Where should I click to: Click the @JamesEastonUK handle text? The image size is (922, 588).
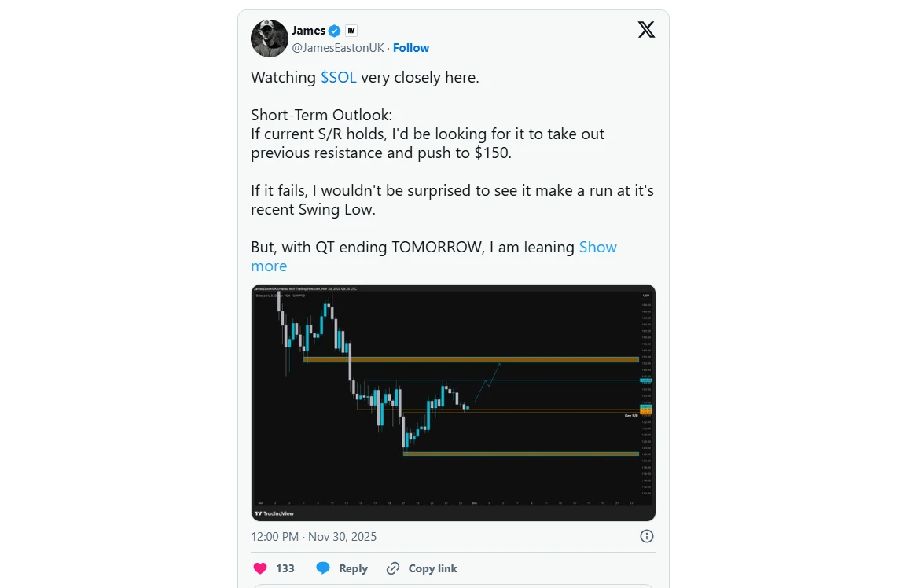[338, 48]
